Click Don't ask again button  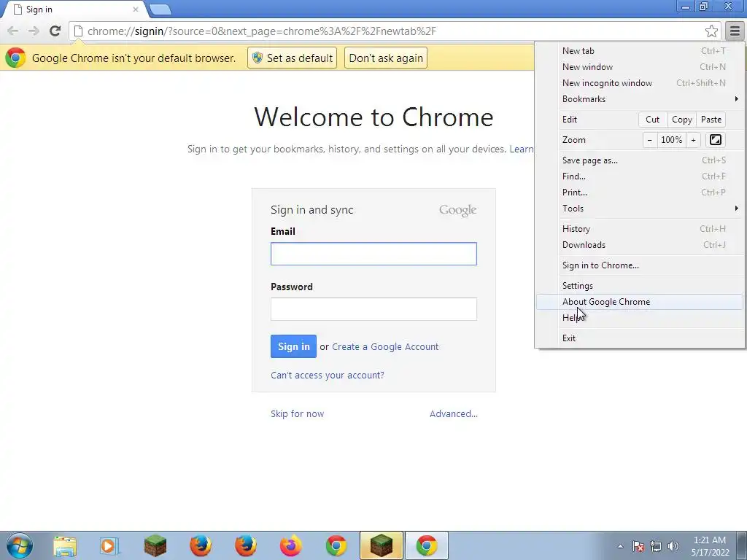386,58
